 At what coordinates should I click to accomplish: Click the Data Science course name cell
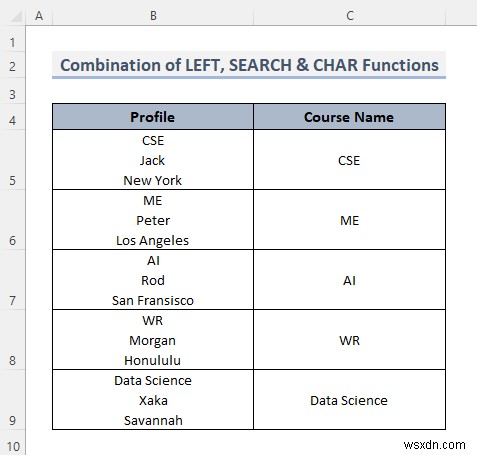click(349, 400)
